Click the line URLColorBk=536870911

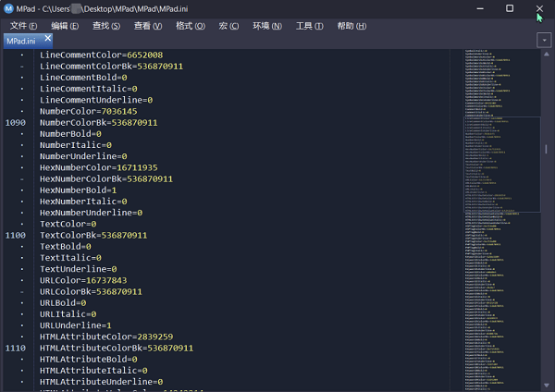[x=91, y=292]
